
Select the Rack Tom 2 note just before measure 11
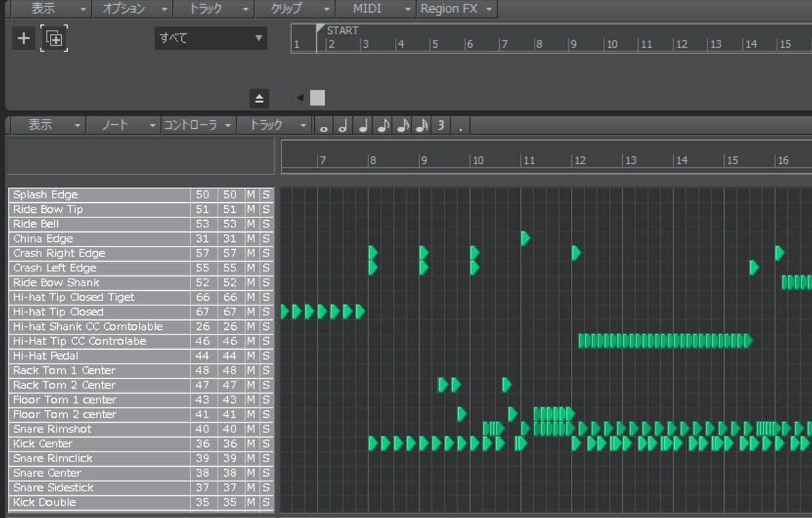tap(507, 384)
